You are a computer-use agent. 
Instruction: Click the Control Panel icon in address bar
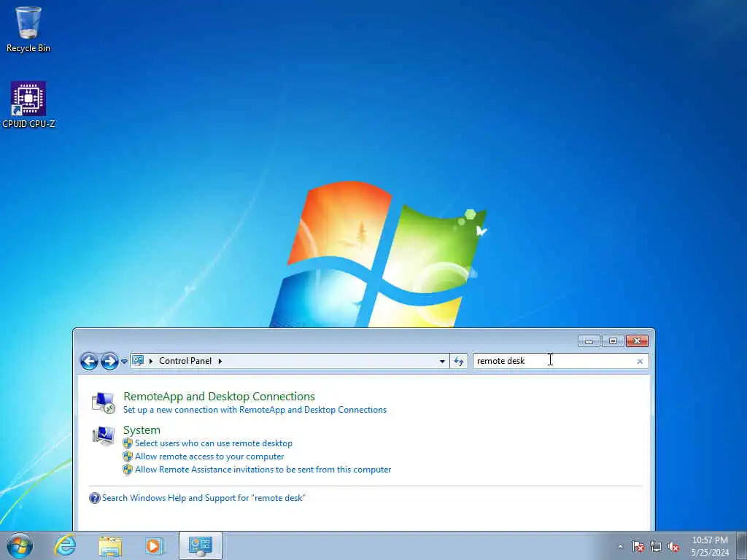[x=138, y=360]
